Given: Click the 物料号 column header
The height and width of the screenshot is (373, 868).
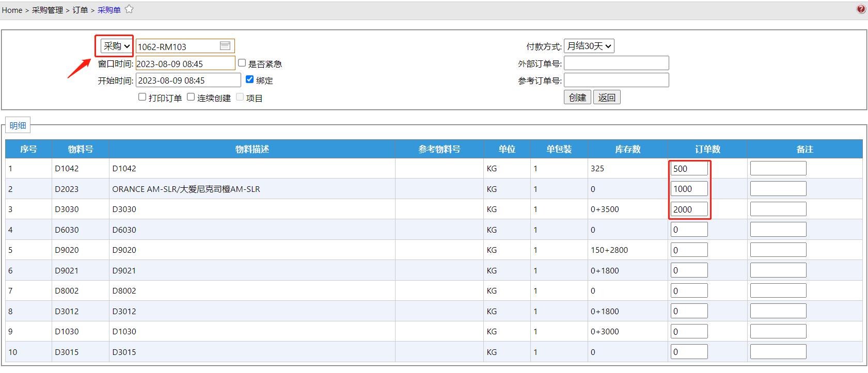Looking at the screenshot, I should (x=81, y=149).
